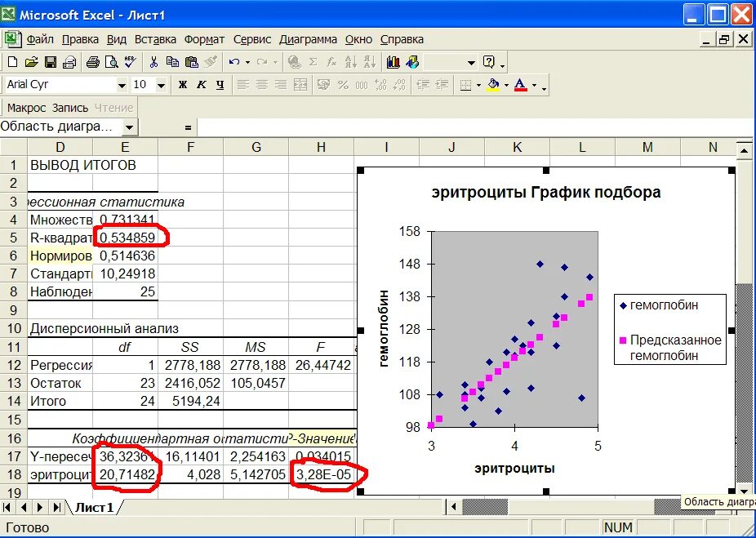Decrease decimal places icon
This screenshot has width=756, height=538.
pyautogui.click(x=399, y=86)
